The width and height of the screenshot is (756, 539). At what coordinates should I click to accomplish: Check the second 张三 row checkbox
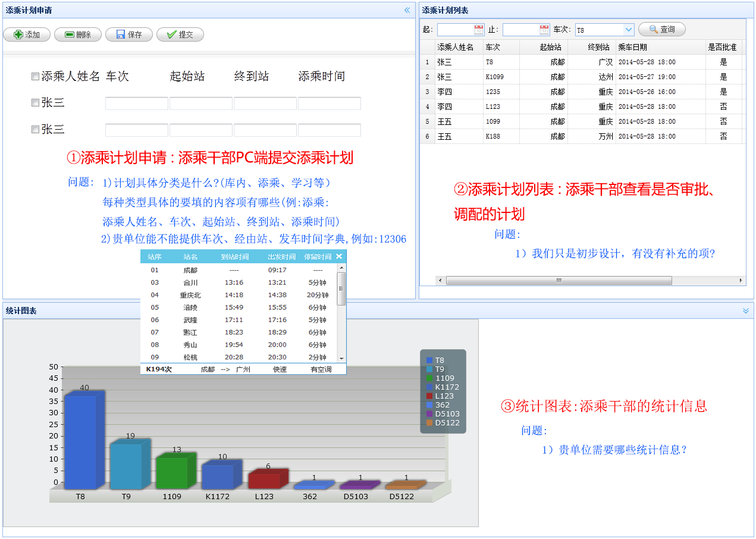tap(35, 130)
